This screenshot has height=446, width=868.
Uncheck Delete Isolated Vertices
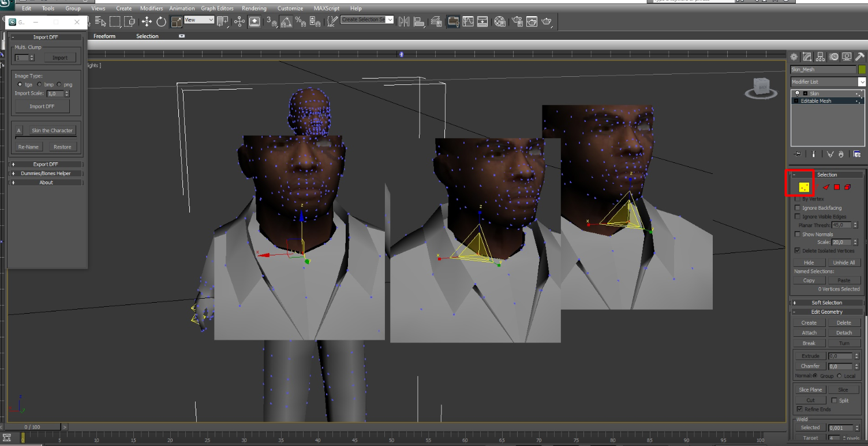(798, 251)
